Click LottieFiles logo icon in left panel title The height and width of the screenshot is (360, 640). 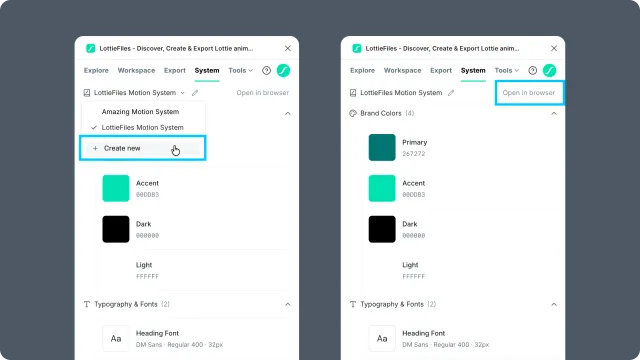pyautogui.click(x=91, y=49)
